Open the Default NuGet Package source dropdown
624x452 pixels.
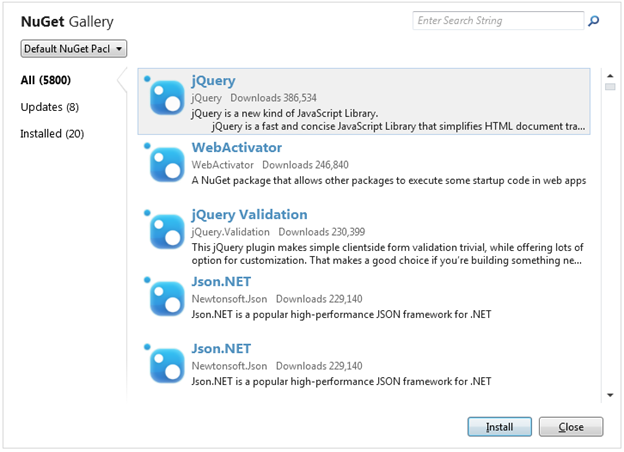pyautogui.click(x=74, y=48)
